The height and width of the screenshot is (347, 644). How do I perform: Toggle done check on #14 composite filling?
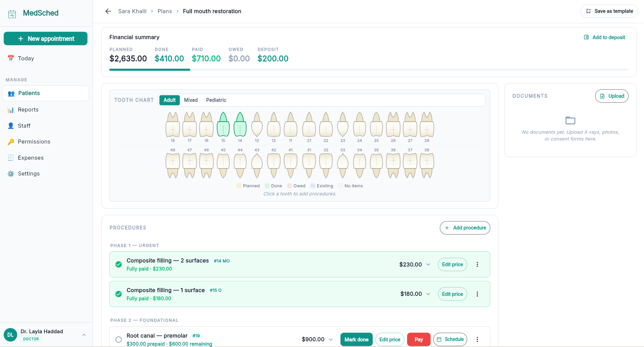[118, 264]
